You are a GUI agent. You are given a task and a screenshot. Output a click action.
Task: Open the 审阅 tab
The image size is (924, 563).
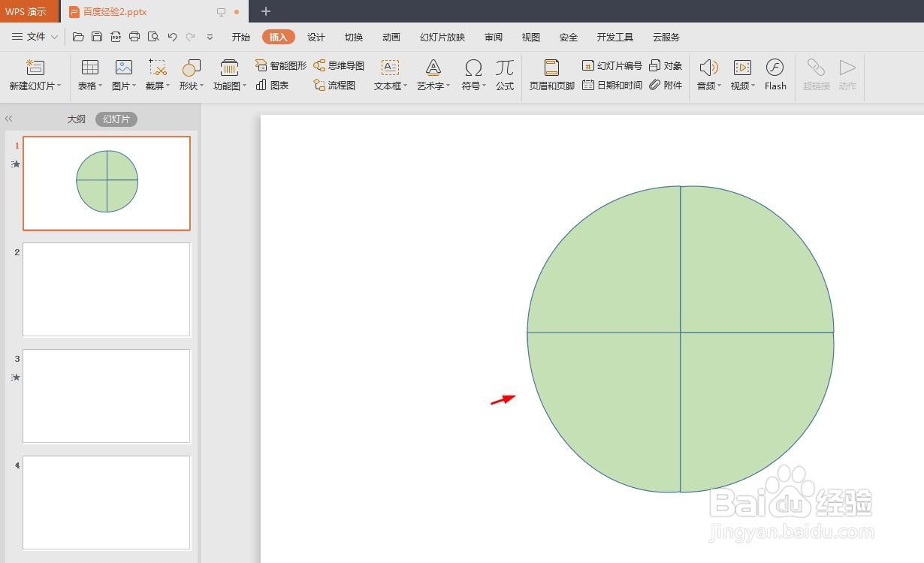point(494,37)
